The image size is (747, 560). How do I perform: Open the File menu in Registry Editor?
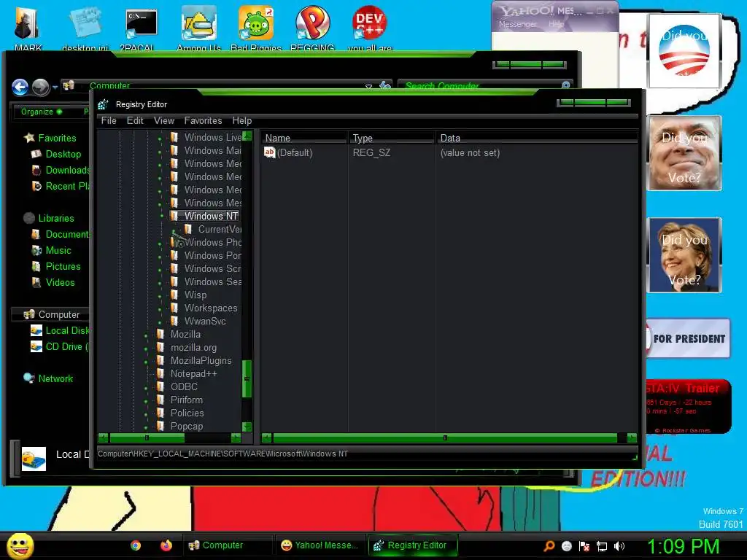pyautogui.click(x=109, y=120)
